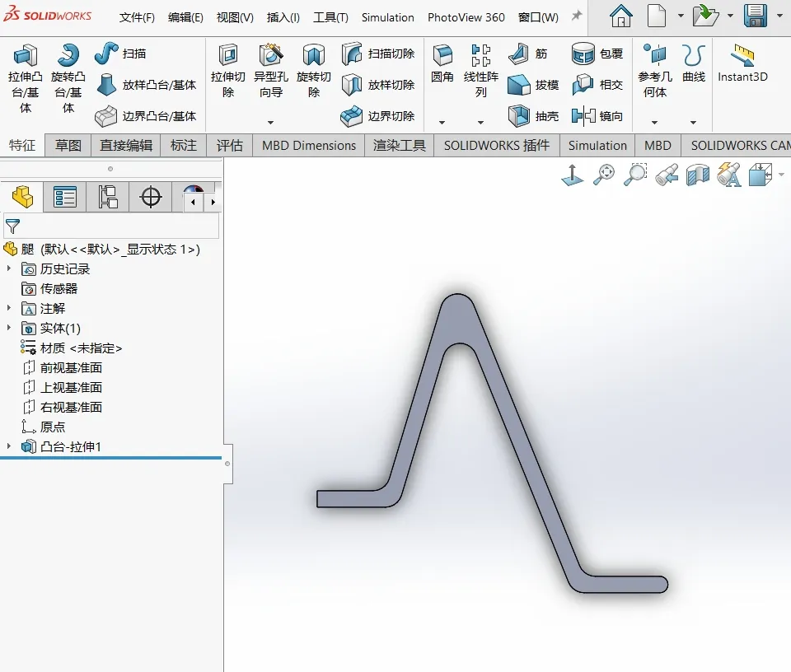791x672 pixels.
Task: Click the Previous View icon
Action: [x=667, y=175]
